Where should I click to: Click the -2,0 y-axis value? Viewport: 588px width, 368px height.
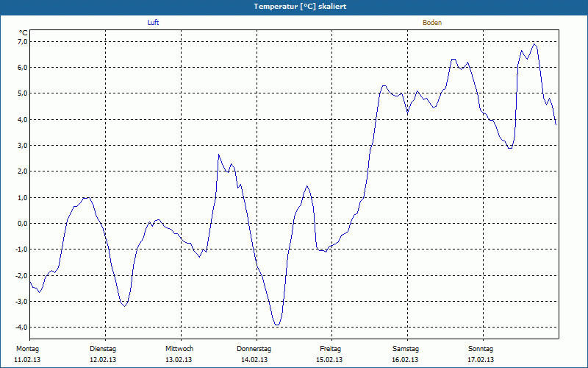(22, 275)
